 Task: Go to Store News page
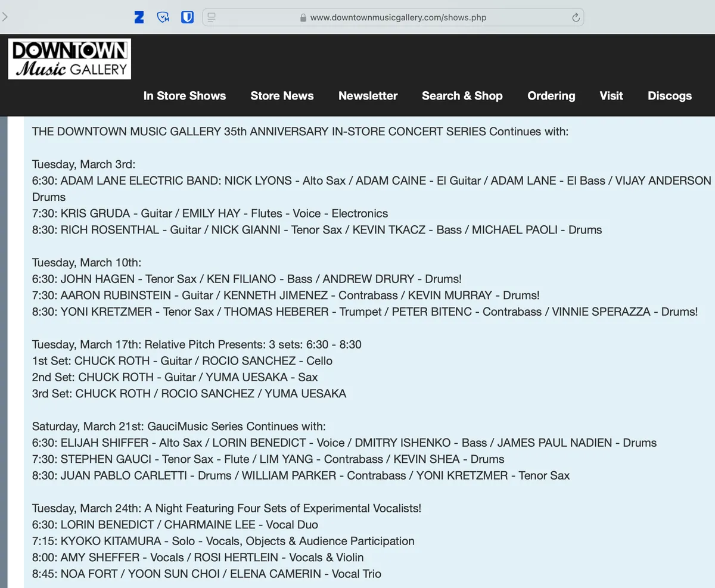tap(282, 96)
